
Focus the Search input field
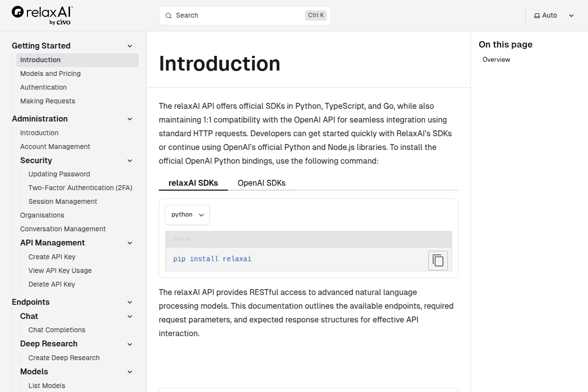[245, 16]
